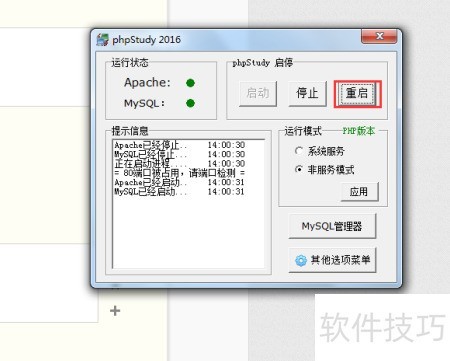Click the phpStudy 2016 title bar text

tap(147, 40)
